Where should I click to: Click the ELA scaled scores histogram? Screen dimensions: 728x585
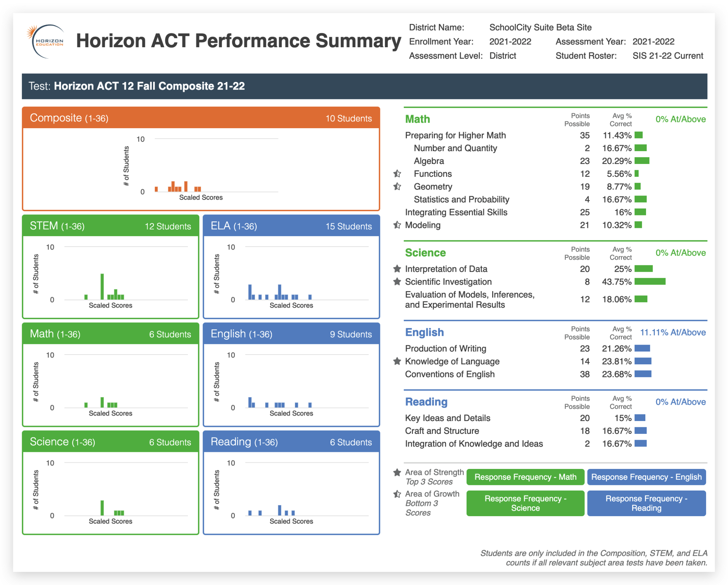point(292,276)
